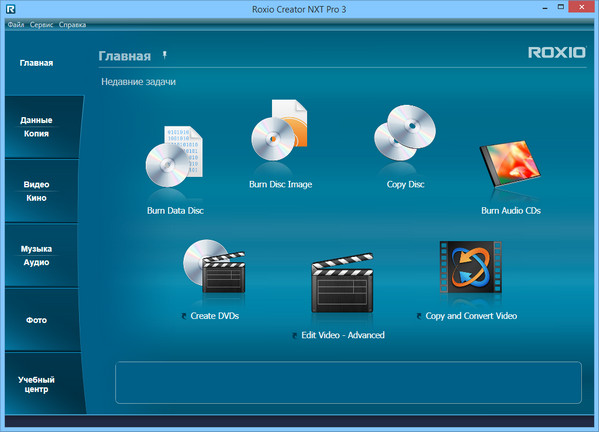This screenshot has height=432, width=599.
Task: Click the Недавние задачи heading text
Action: pos(138,82)
